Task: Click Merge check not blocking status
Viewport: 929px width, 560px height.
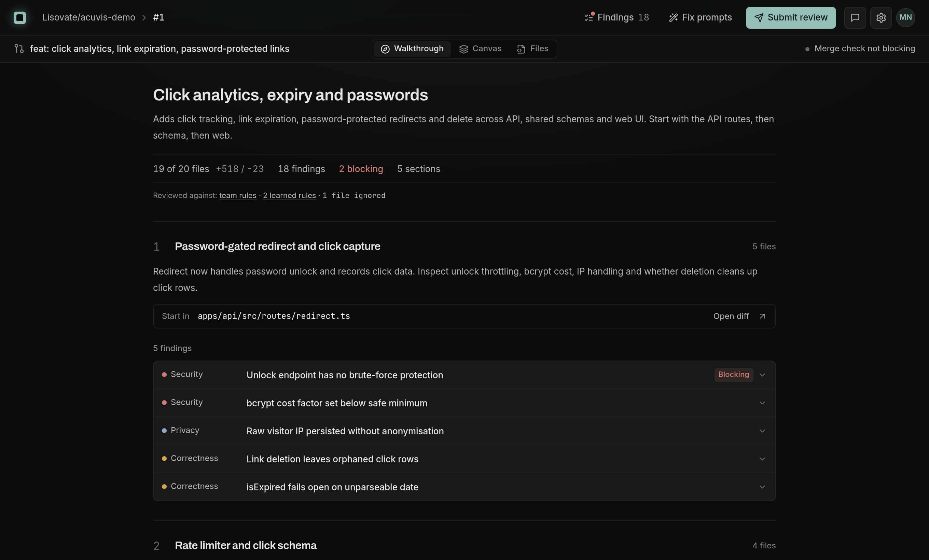Action: point(860,48)
